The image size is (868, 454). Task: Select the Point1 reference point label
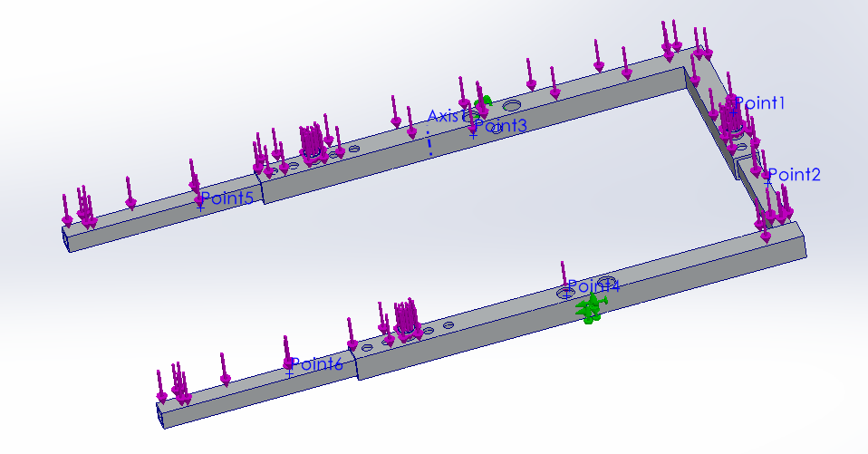coord(759,103)
